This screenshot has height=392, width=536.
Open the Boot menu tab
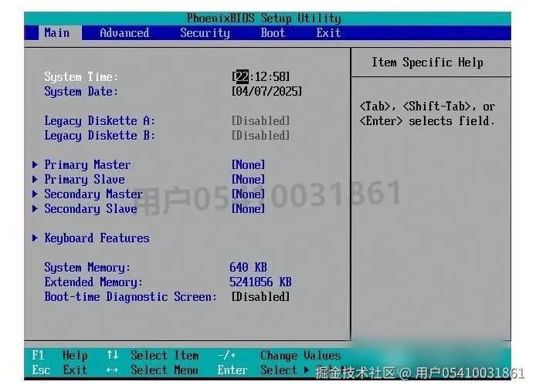pos(273,33)
